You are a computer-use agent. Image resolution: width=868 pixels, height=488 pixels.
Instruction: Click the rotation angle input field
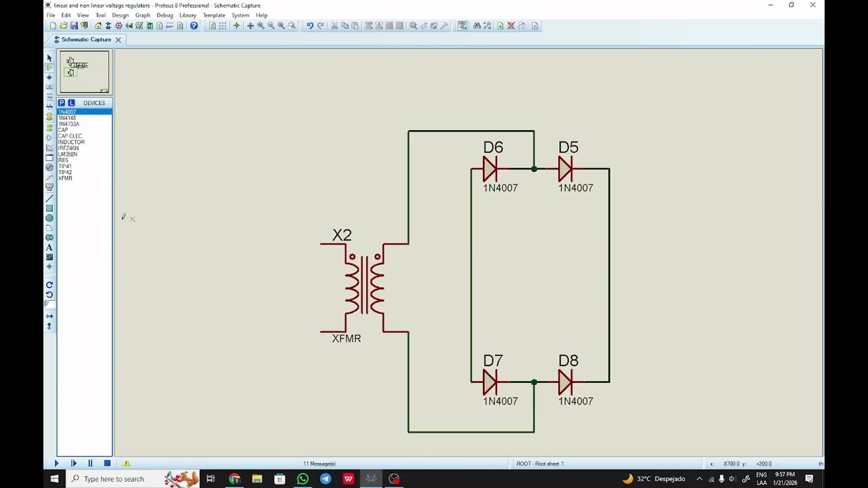(50, 304)
